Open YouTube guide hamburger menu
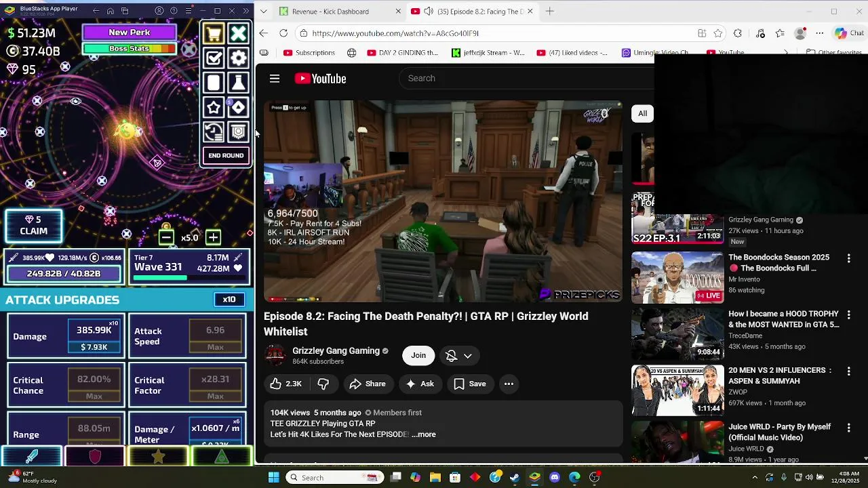This screenshot has width=868, height=488. pyautogui.click(x=275, y=79)
